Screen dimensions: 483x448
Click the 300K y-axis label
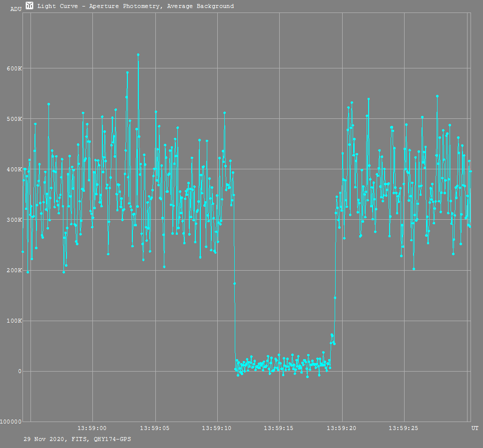[14, 220]
